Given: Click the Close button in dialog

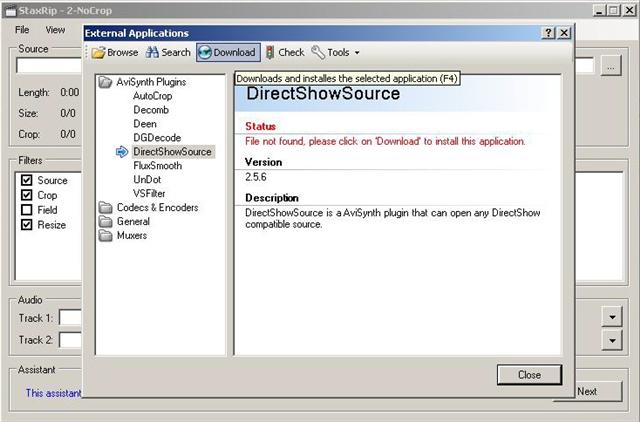Looking at the screenshot, I should [529, 375].
